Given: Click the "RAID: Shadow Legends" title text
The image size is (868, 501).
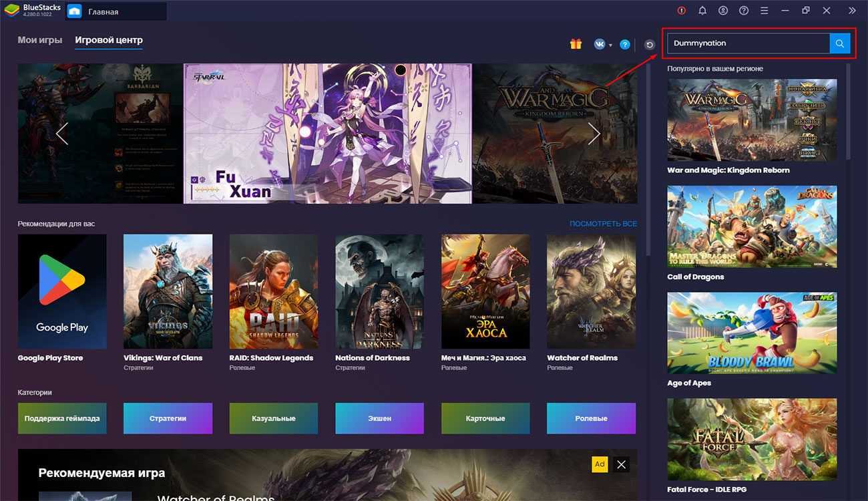Looking at the screenshot, I should click(271, 358).
